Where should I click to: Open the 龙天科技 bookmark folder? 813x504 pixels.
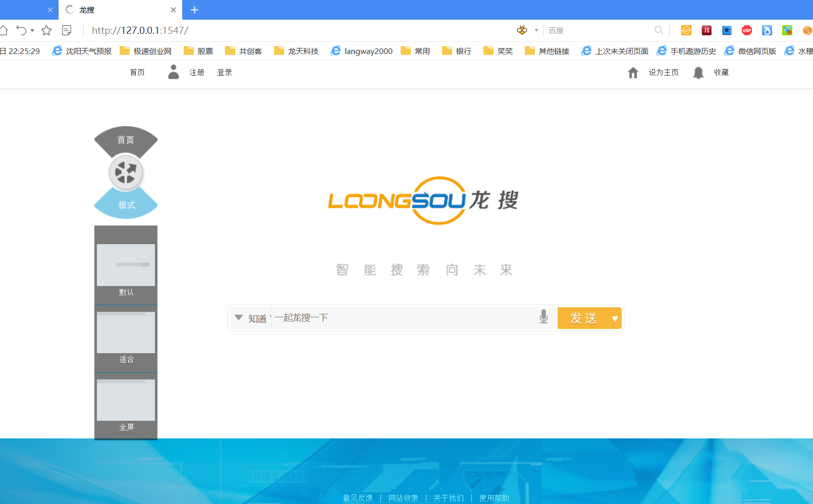(x=296, y=51)
